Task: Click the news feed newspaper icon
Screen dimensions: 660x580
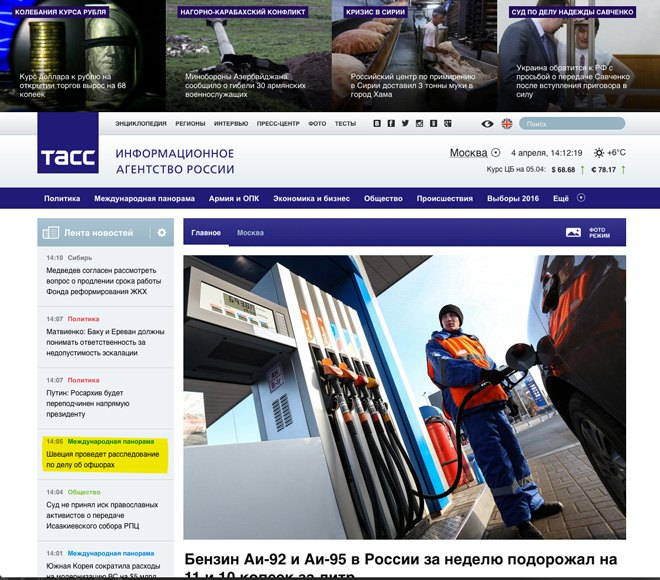Action: click(x=51, y=233)
